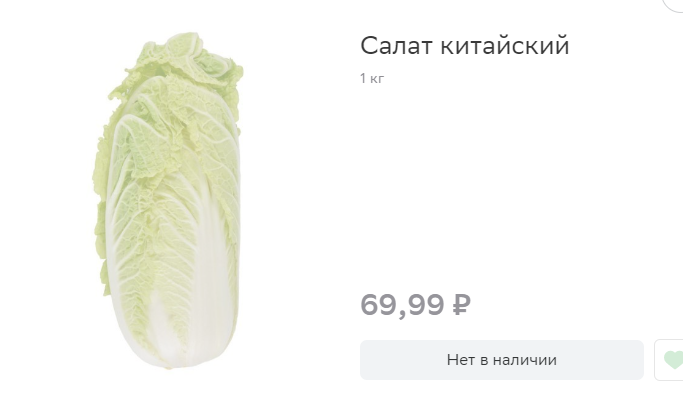Open the 'Салат китайский' product title
The image size is (683, 401).
click(x=465, y=45)
